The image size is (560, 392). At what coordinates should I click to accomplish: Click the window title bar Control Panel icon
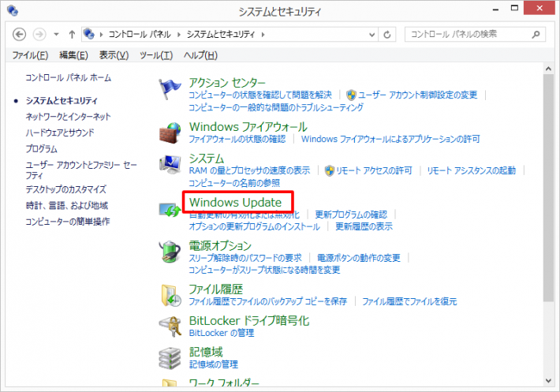(13, 10)
